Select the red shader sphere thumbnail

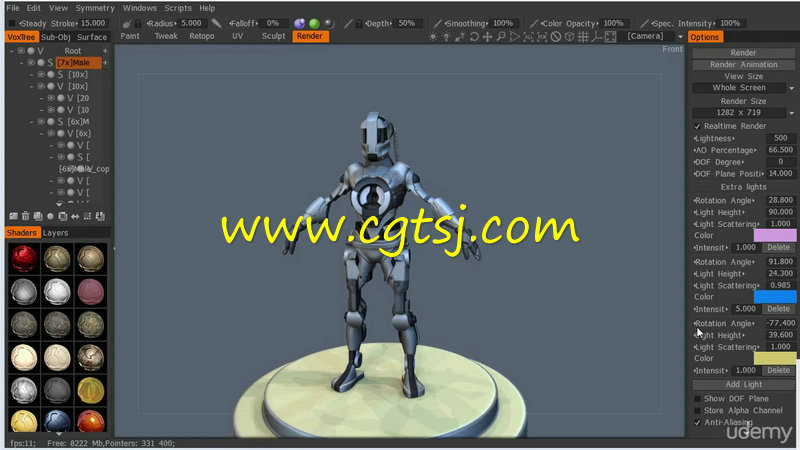(x=23, y=259)
